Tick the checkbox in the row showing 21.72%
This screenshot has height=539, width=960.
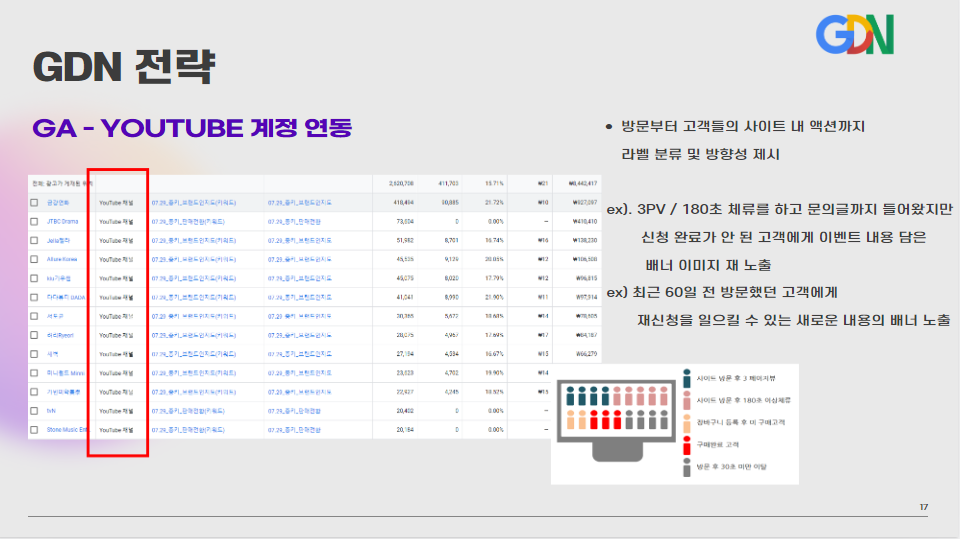tap(34, 203)
